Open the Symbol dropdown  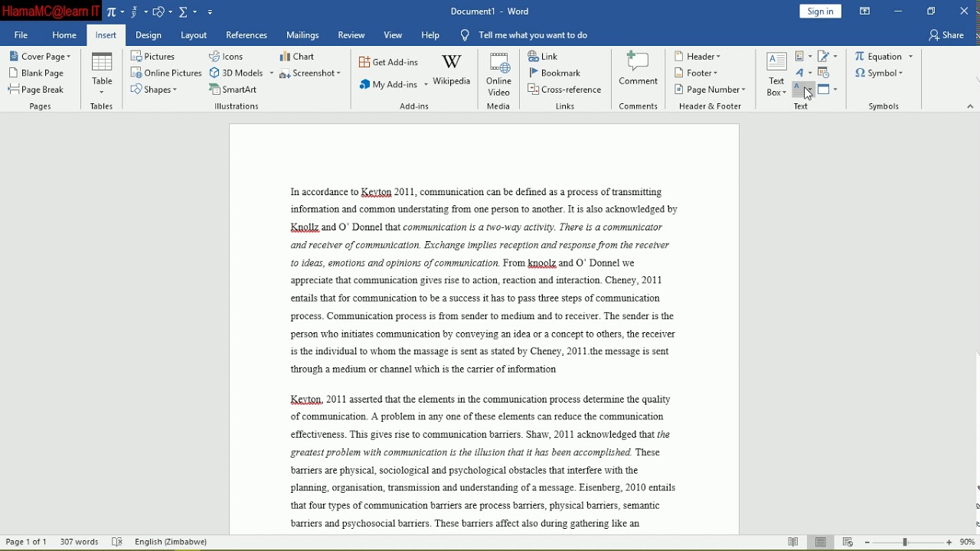pos(880,73)
